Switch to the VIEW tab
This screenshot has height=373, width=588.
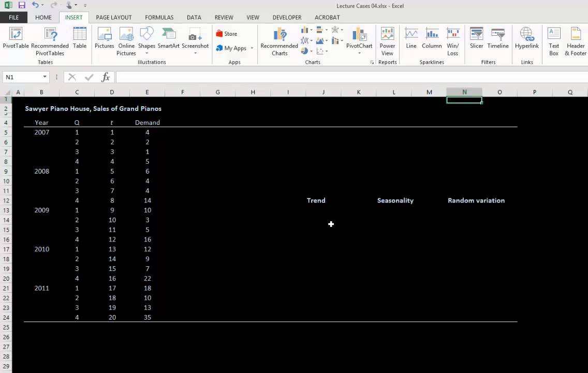253,17
